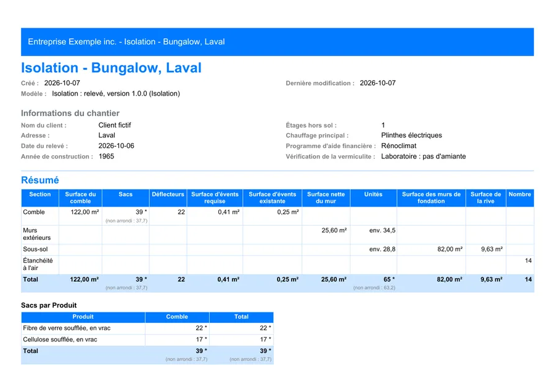Viewport: 555px width, 392px height.
Task: Click Surface des murs de fondation header
Action: 431,198
